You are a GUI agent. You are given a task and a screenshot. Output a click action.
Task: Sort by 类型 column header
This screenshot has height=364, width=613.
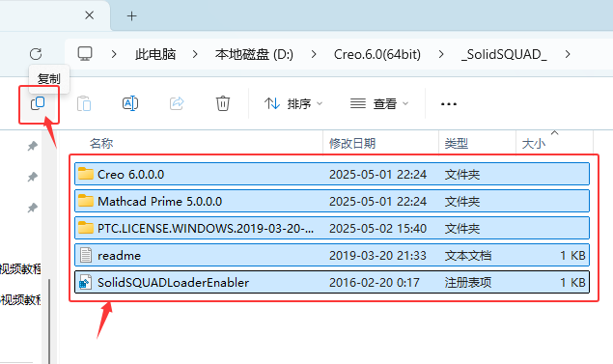tap(457, 143)
